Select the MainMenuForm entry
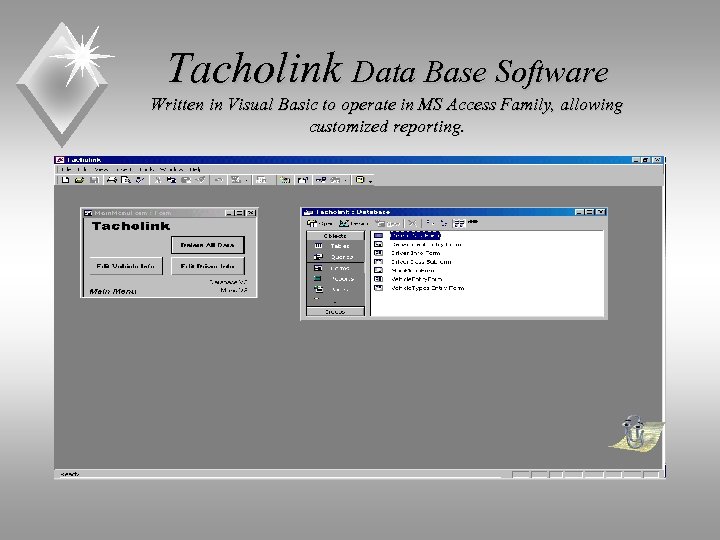The height and width of the screenshot is (540, 720). pos(413,270)
